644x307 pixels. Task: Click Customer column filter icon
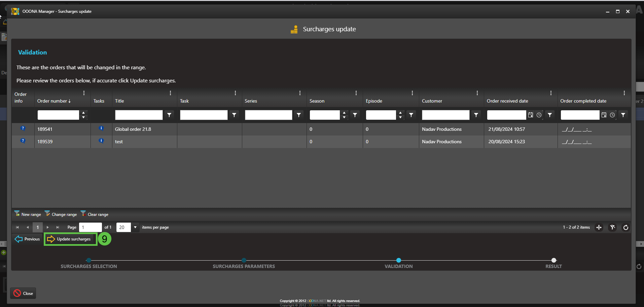coord(476,115)
